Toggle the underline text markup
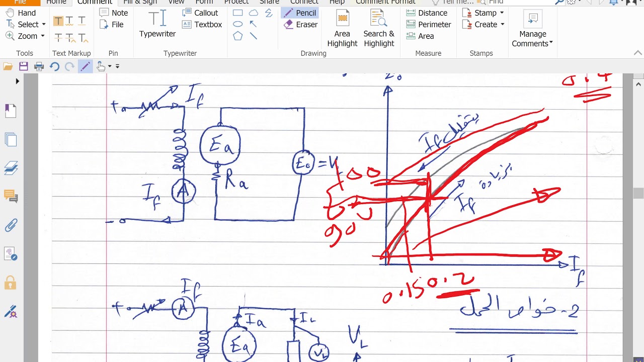The width and height of the screenshot is (644, 362). pos(82,21)
